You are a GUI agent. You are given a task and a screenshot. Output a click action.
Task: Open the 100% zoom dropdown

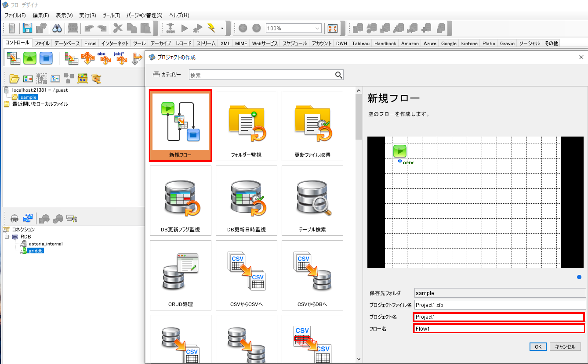pos(317,28)
